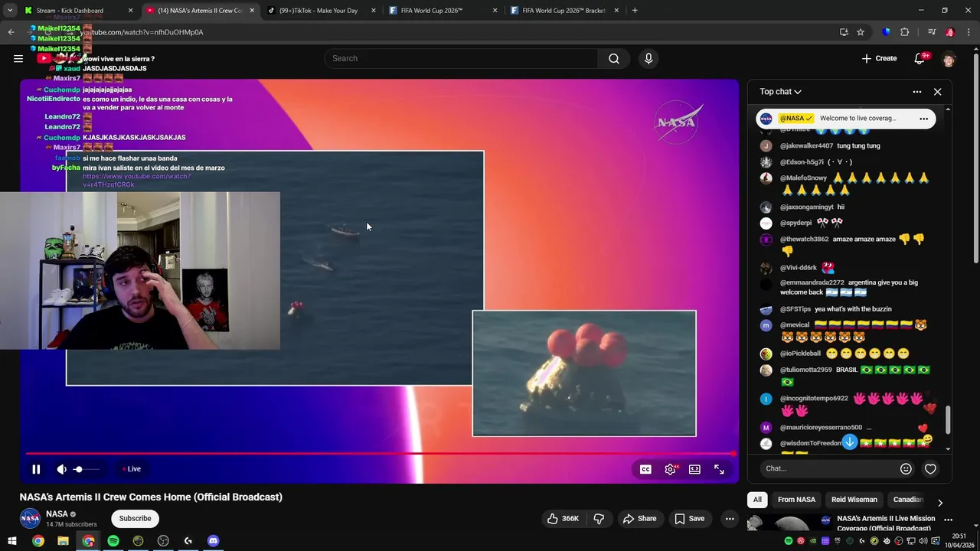Select the From NASA chip
The image size is (980, 551).
pyautogui.click(x=796, y=500)
